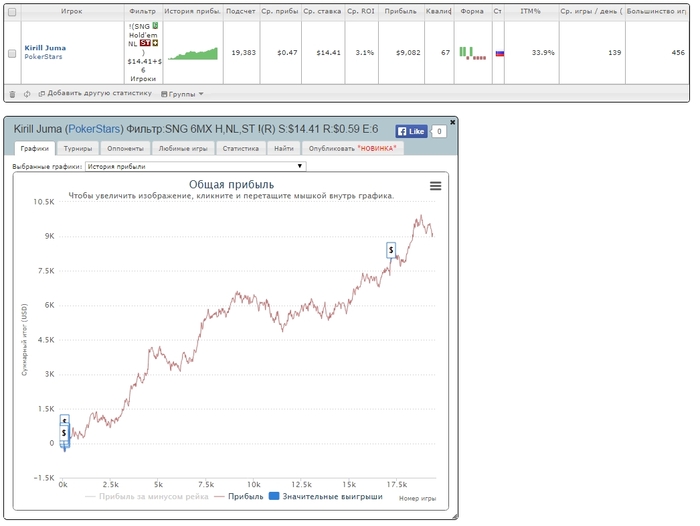
Task: Sort by ITM% column header
Action: click(530, 11)
